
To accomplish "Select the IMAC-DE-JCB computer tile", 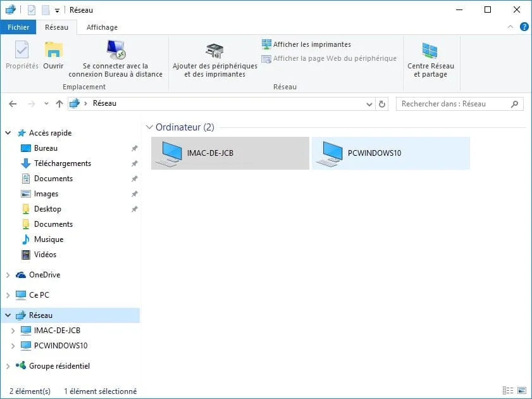I will click(230, 153).
